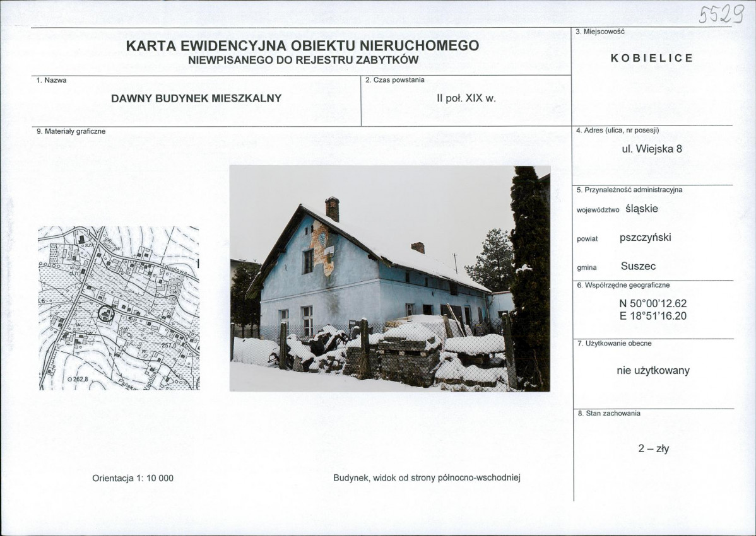Click the condition value "2 – zły"
Image resolution: width=756 pixels, height=536 pixels.
653,448
